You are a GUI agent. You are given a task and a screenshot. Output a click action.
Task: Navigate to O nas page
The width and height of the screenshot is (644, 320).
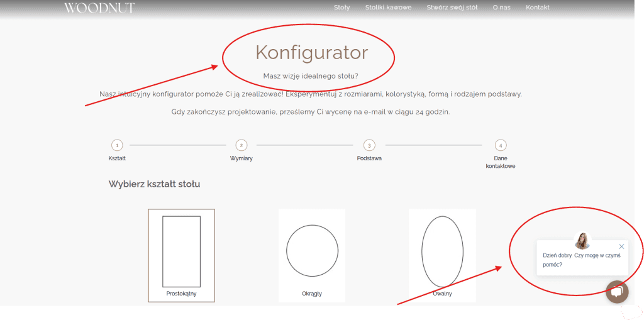point(501,8)
